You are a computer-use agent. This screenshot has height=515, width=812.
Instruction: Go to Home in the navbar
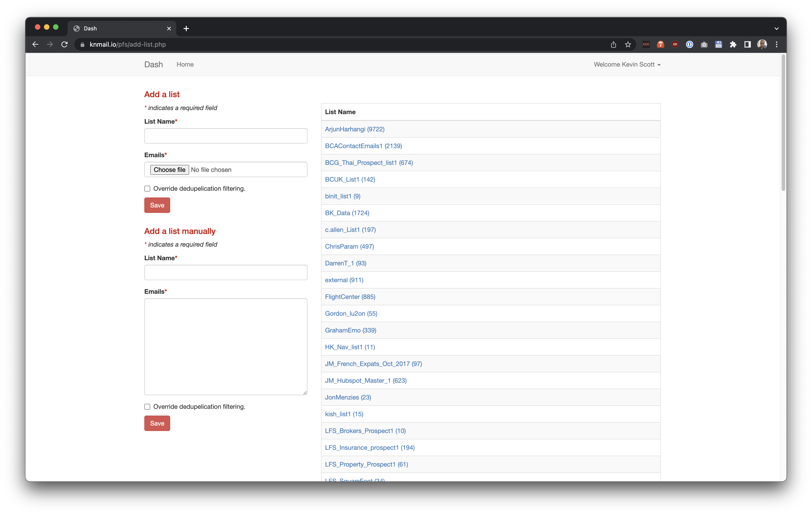point(185,64)
